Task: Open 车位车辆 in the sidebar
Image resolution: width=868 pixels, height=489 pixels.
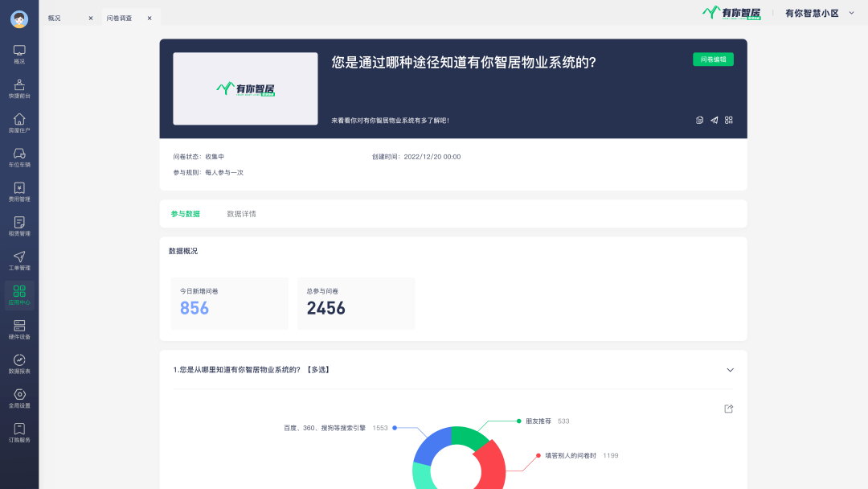Action: pyautogui.click(x=19, y=158)
